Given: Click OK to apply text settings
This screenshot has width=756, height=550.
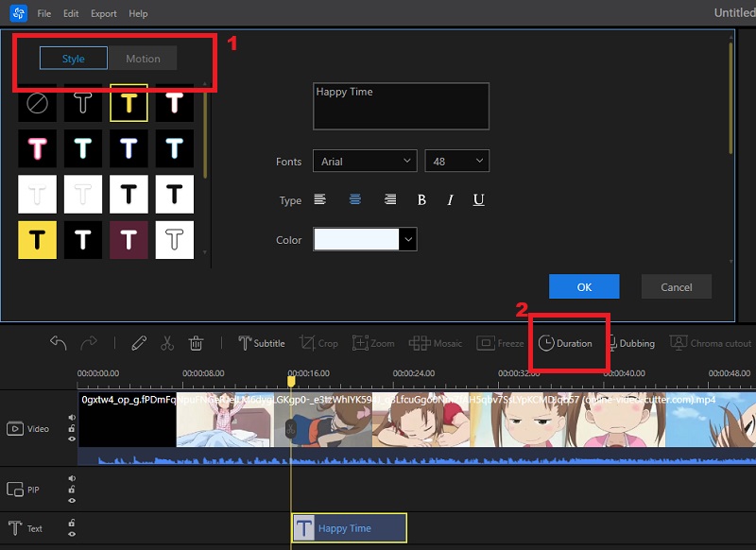Looking at the screenshot, I should tap(584, 286).
